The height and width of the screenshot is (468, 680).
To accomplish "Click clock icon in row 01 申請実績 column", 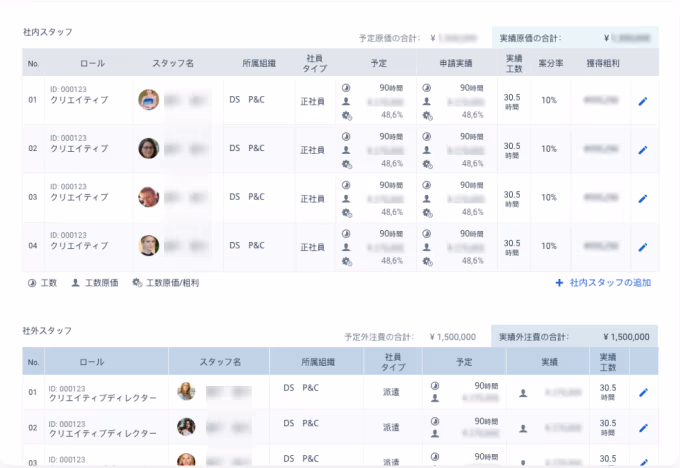I will point(427,88).
